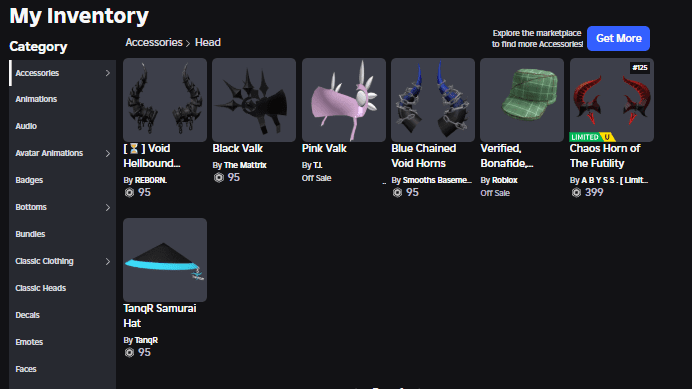The width and height of the screenshot is (692, 389).
Task: Click the Robux icon beside 399 price
Action: pos(576,193)
